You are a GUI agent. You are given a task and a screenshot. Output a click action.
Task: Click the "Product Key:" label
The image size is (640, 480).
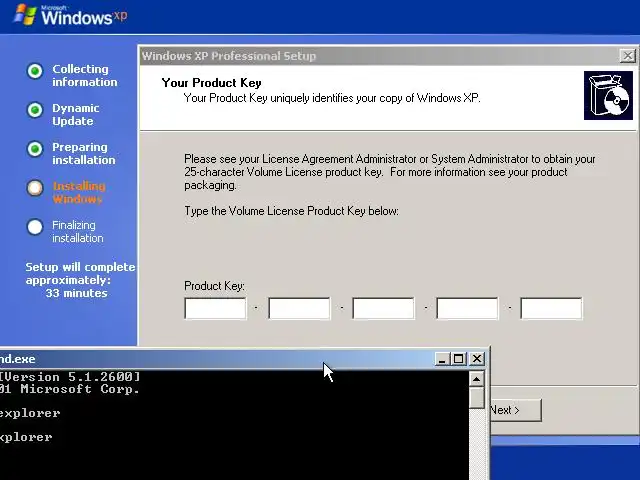pyautogui.click(x=214, y=286)
